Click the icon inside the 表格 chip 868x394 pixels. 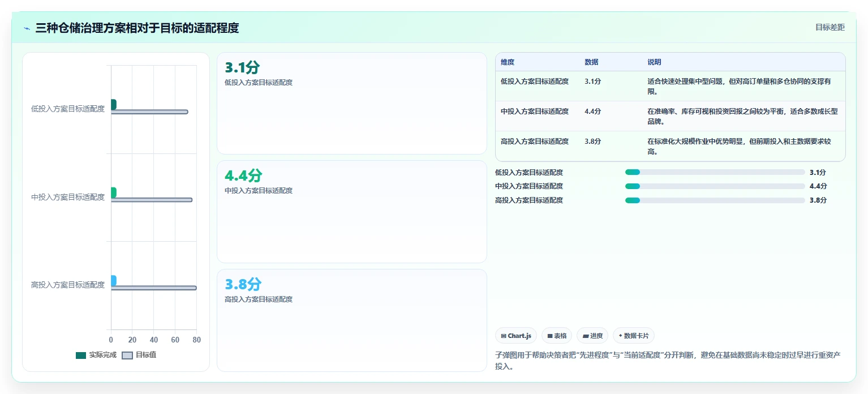(x=550, y=336)
